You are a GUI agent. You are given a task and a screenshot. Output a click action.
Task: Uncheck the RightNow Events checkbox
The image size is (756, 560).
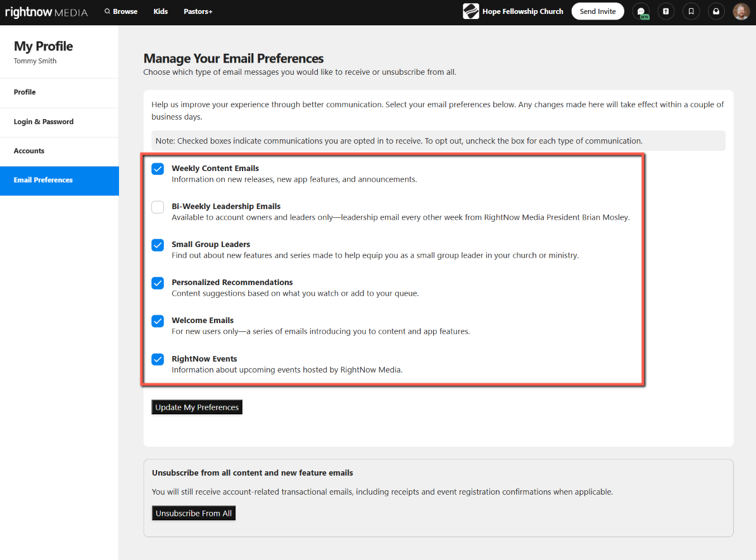(x=158, y=359)
